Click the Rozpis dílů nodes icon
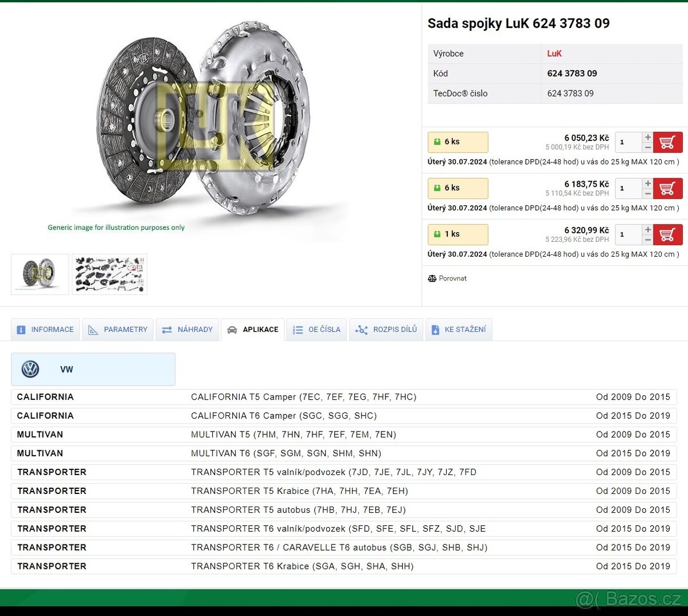The height and width of the screenshot is (616, 688). click(361, 330)
